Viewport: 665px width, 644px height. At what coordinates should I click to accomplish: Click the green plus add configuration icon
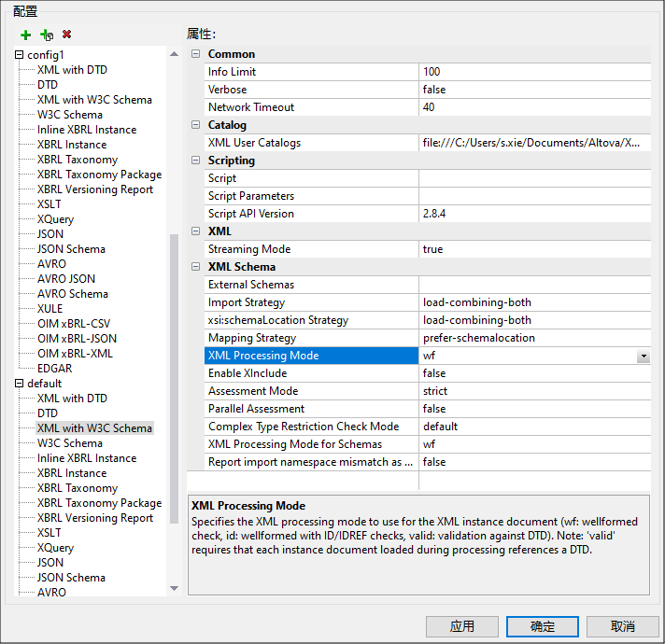pyautogui.click(x=26, y=35)
